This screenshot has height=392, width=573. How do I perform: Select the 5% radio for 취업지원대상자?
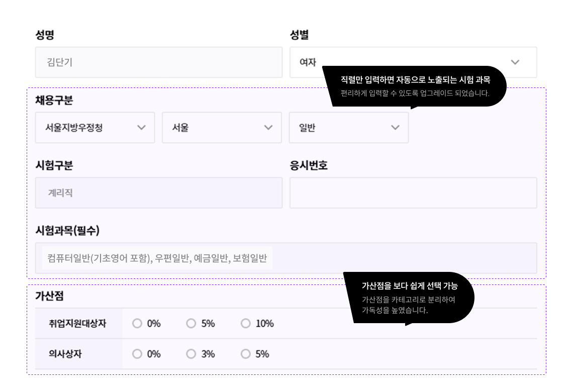[x=191, y=324]
